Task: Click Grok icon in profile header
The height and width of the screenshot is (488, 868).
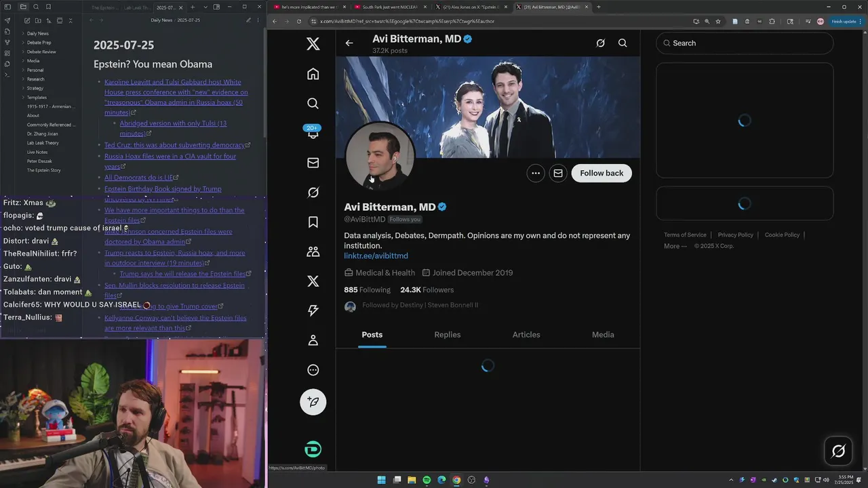Action: (x=600, y=43)
